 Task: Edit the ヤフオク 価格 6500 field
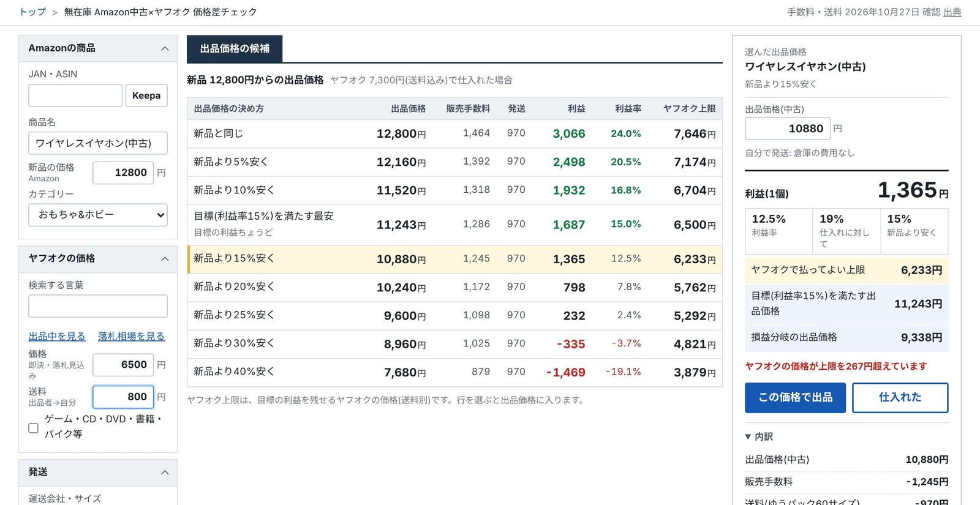123,365
